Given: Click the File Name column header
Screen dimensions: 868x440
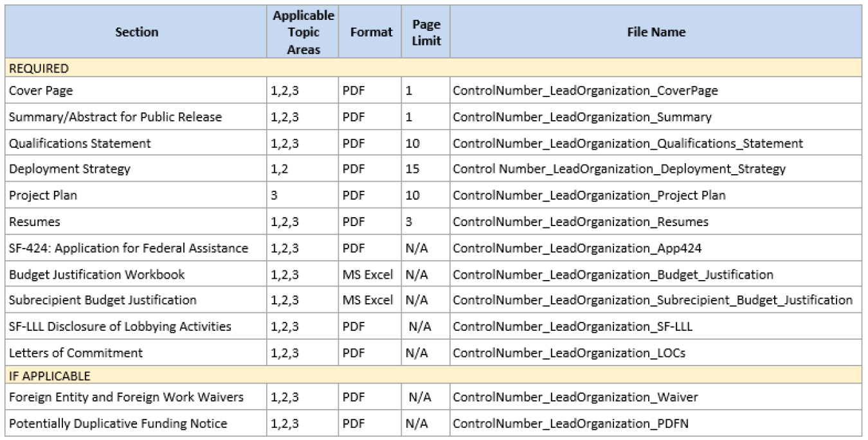Looking at the screenshot, I should tap(656, 32).
